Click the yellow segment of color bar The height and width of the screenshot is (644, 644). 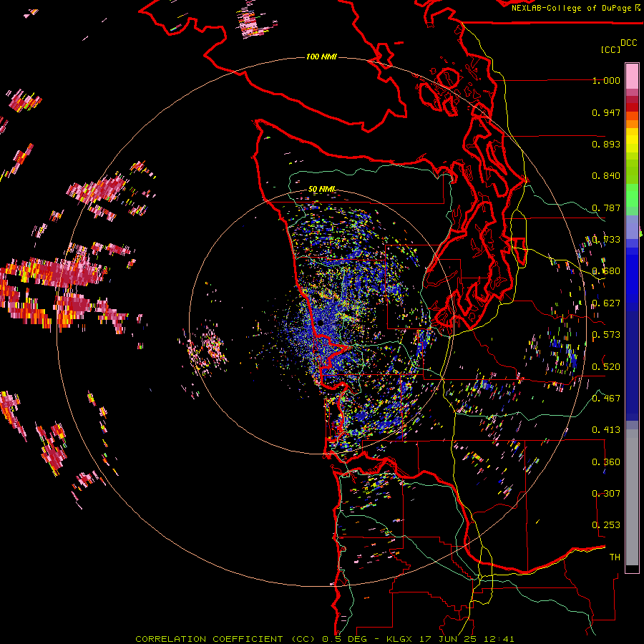tap(632, 140)
